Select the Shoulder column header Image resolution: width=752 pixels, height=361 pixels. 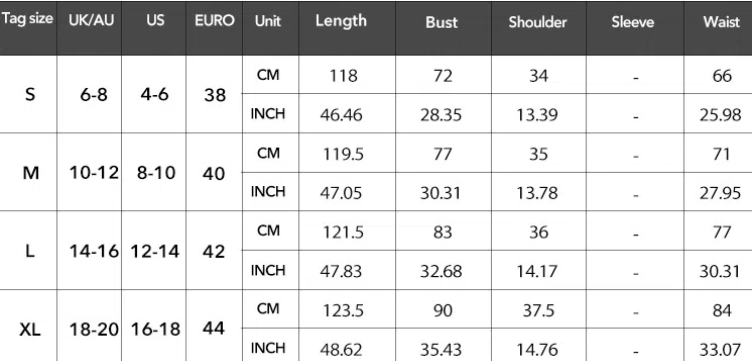tap(538, 22)
